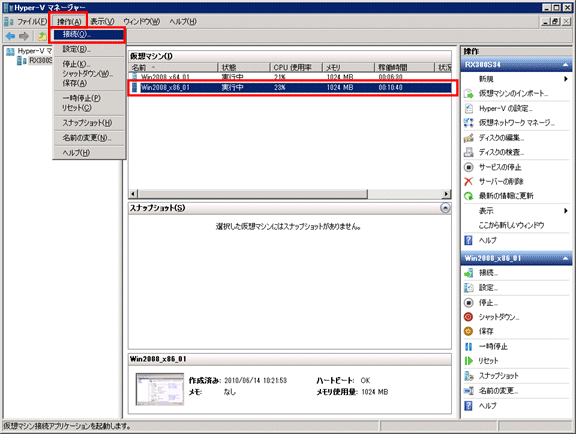Screen dimensions: 576x434
Task: Click the up-folder toolbar icon
Action: [42, 36]
